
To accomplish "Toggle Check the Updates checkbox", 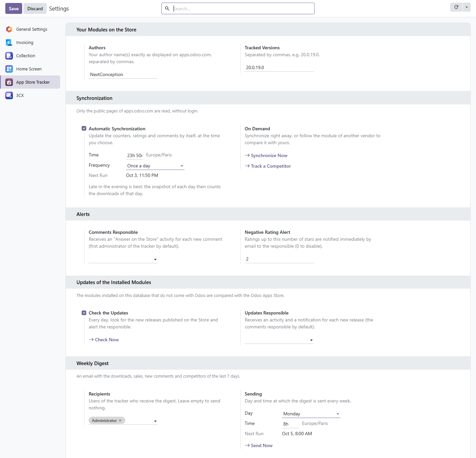I will [x=84, y=313].
